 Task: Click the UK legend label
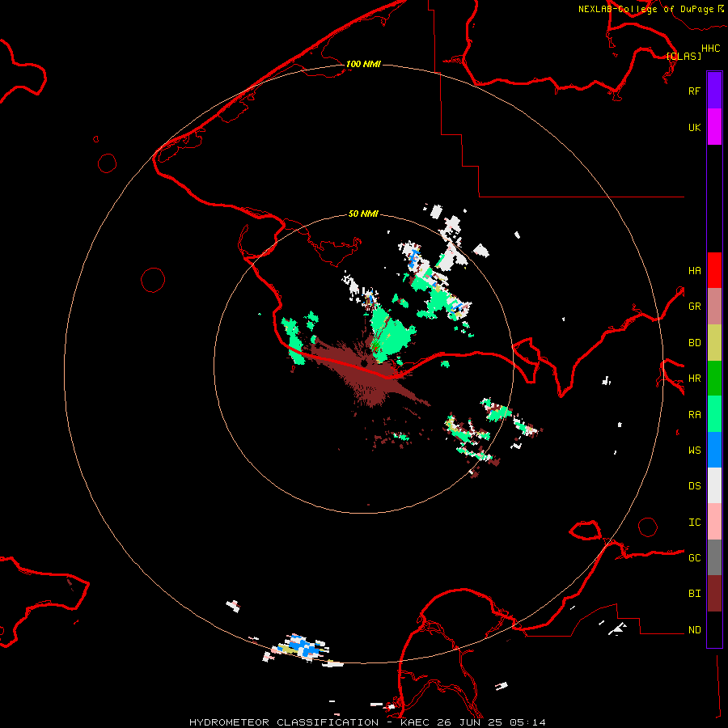694,127
